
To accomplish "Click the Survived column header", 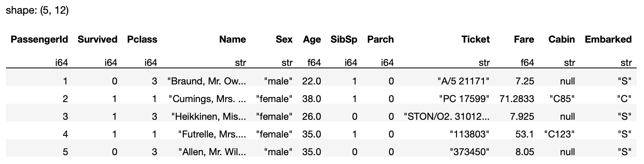I will click(97, 39).
